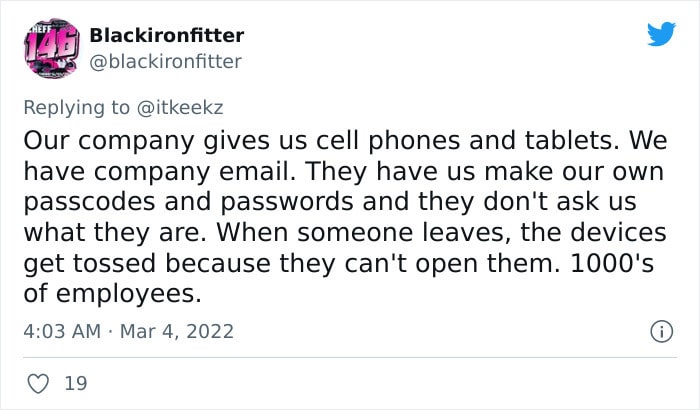Visit the @blackironfitter handle
This screenshot has width=700, height=410.
click(x=165, y=62)
